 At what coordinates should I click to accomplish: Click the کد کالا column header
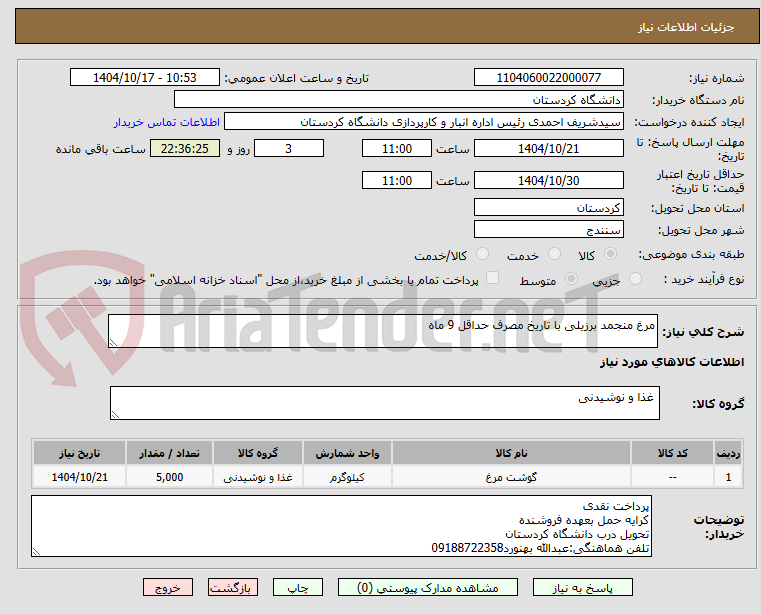coord(672,453)
